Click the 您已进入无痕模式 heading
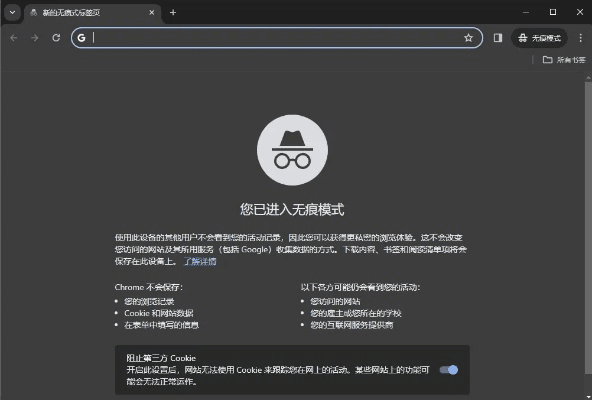592x400 pixels. pyautogui.click(x=292, y=209)
